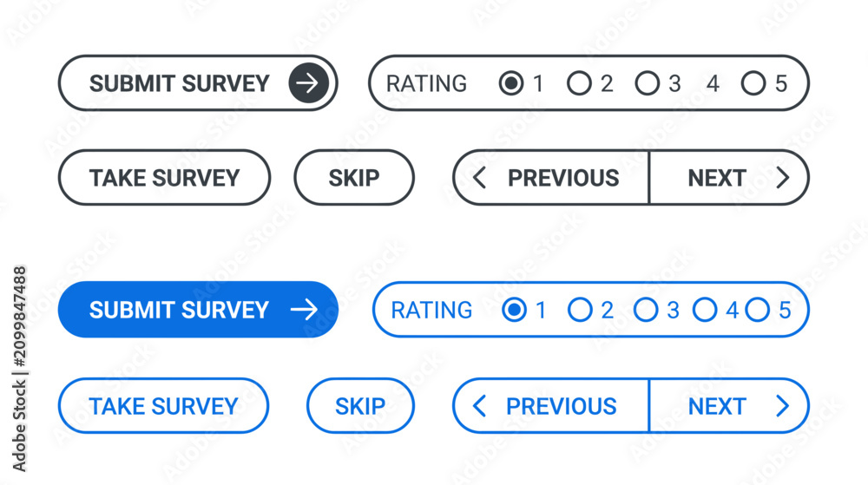Click the dark circular arrow icon
The image size is (868, 485).
308,83
